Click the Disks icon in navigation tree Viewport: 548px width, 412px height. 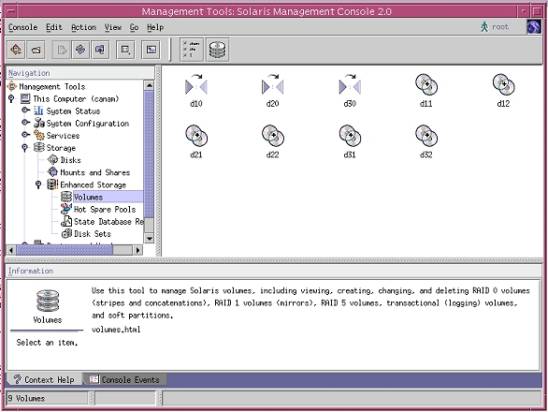(x=53, y=160)
